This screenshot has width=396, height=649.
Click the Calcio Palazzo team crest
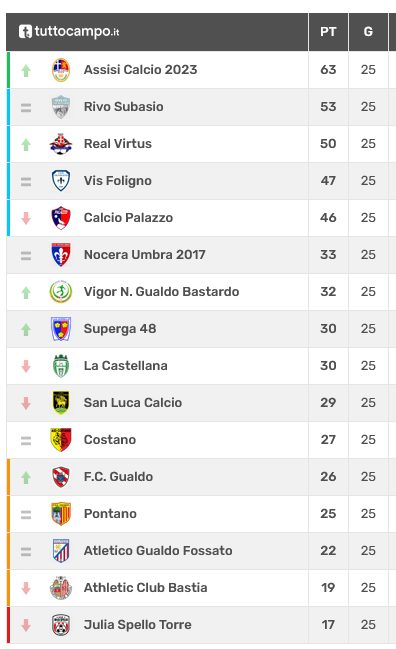tap(61, 218)
